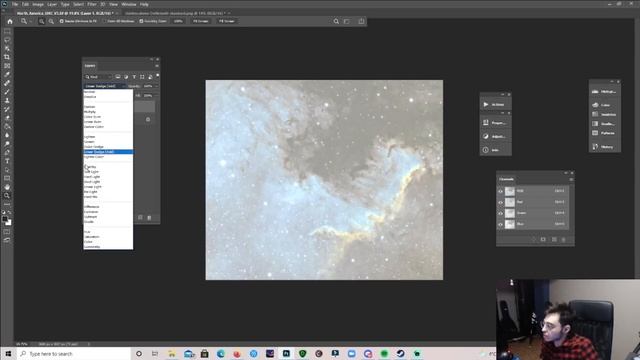The height and width of the screenshot is (360, 640).
Task: Select the Frame tool
Action: point(7,66)
